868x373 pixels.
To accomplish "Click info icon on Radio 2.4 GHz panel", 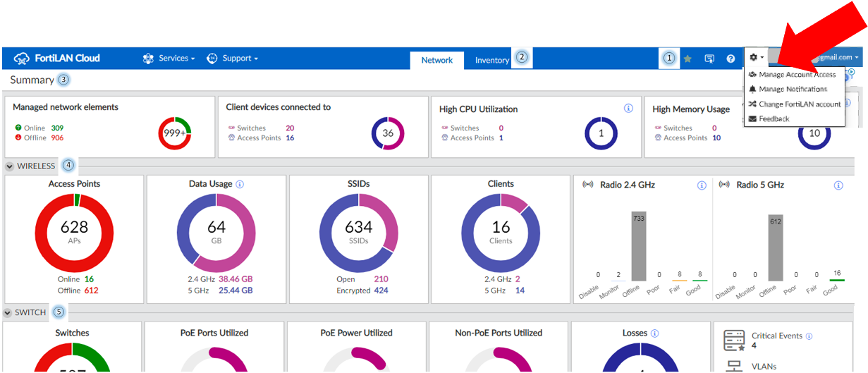I will click(702, 185).
